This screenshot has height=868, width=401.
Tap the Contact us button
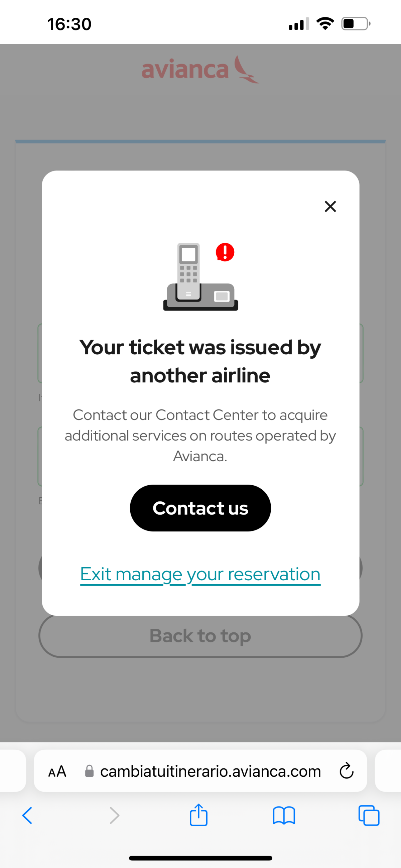tap(200, 508)
